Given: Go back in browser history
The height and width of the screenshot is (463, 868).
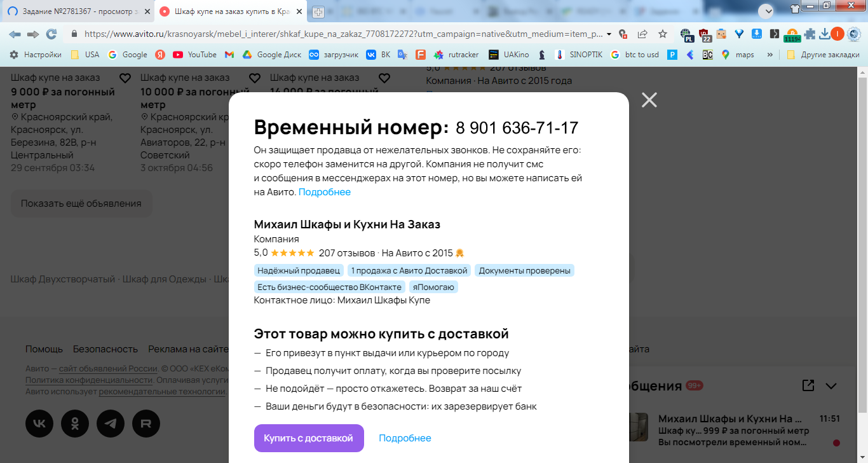Looking at the screenshot, I should tap(15, 34).
